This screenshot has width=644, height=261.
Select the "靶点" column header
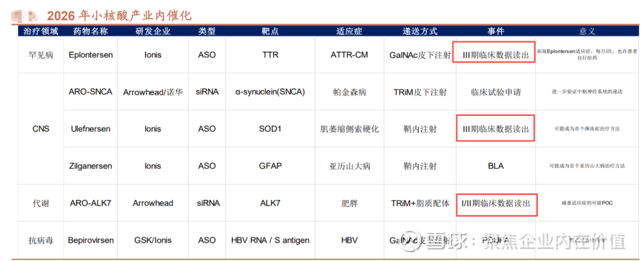click(270, 31)
